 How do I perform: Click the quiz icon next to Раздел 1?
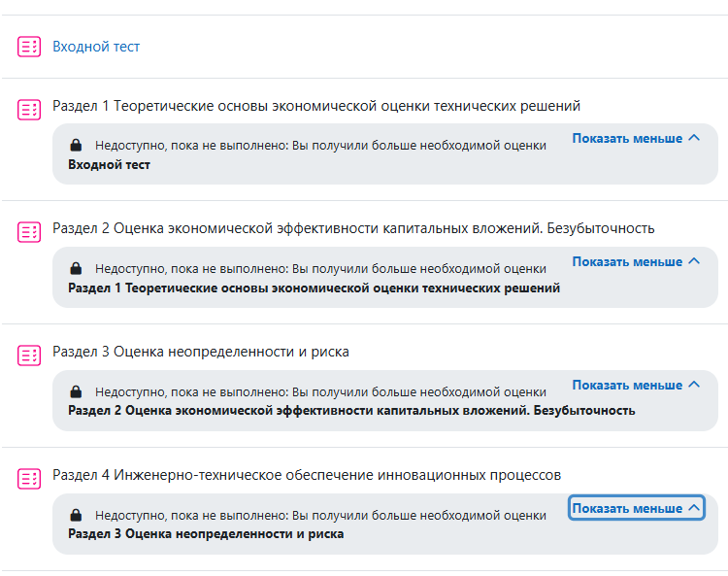point(29,110)
